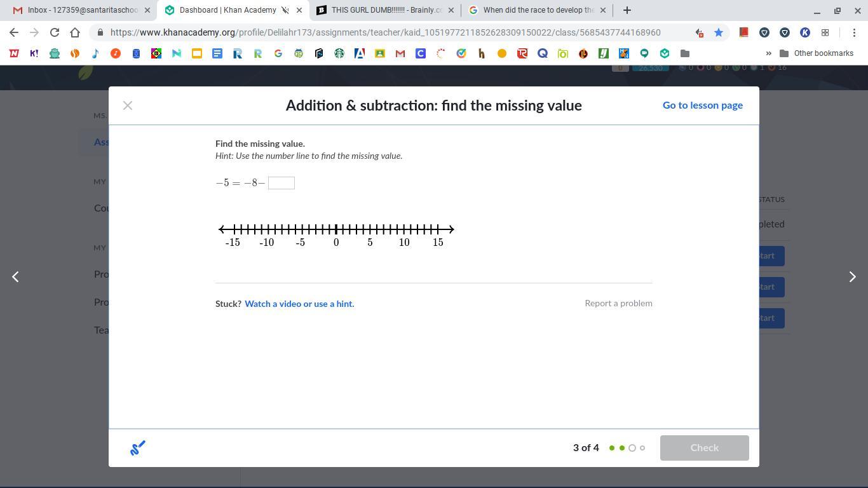Go to the browser home page

pos(75,32)
